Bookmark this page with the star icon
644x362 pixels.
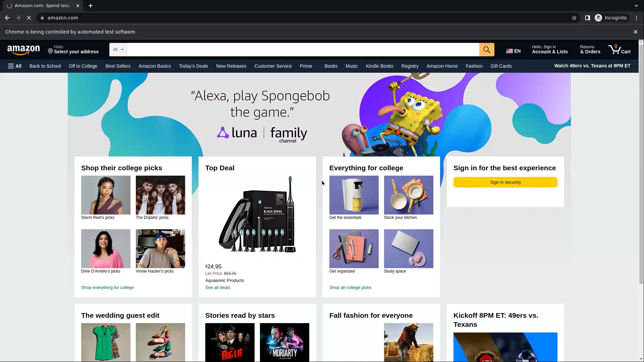point(574,18)
